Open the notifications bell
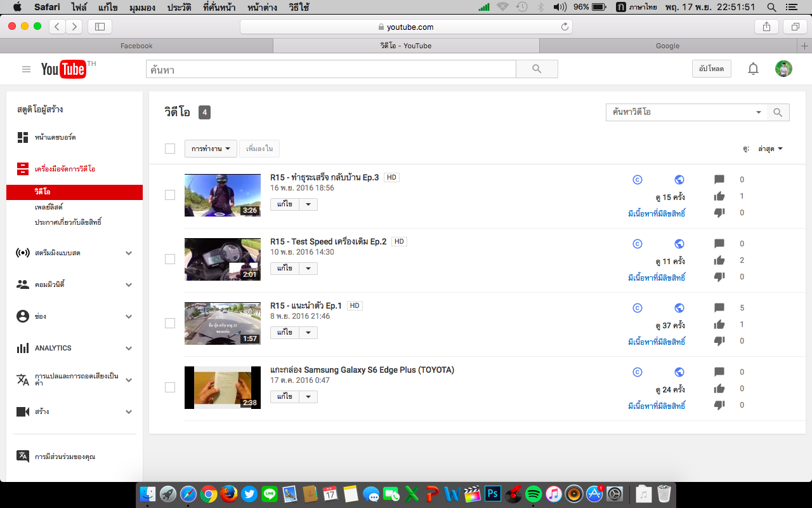812x508 pixels. (x=753, y=69)
